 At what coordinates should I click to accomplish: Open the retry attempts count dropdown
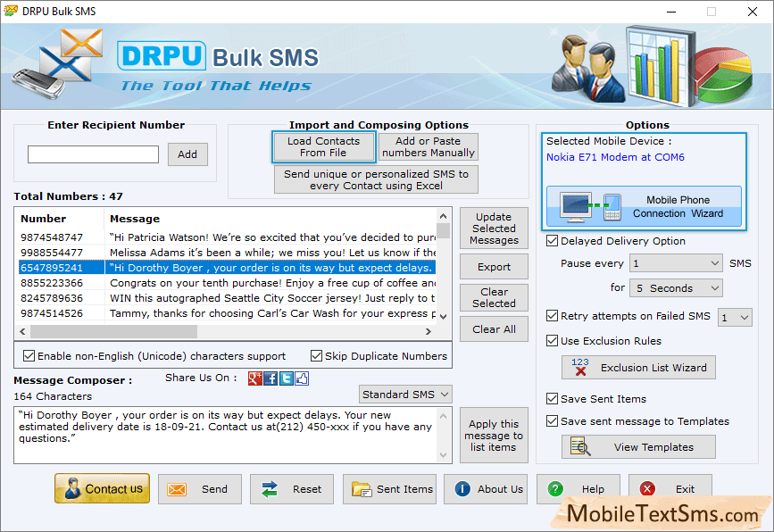click(735, 317)
